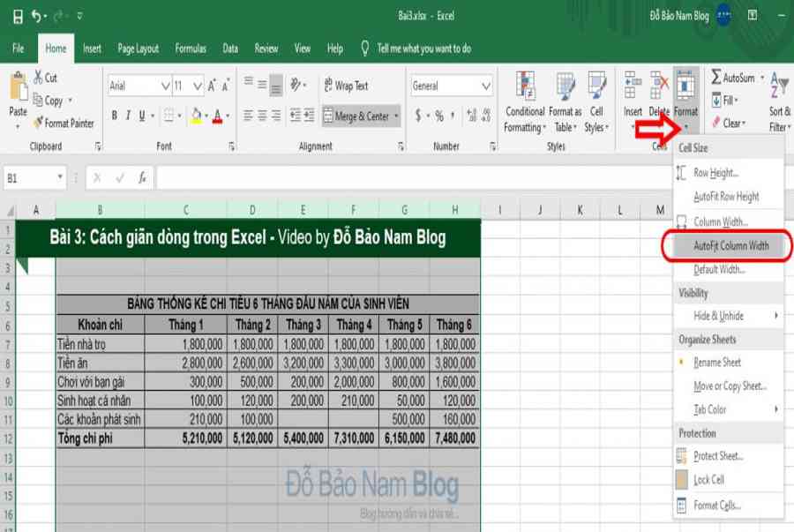The image size is (794, 532).
Task: Click the Cut scissors command
Action: (x=46, y=78)
